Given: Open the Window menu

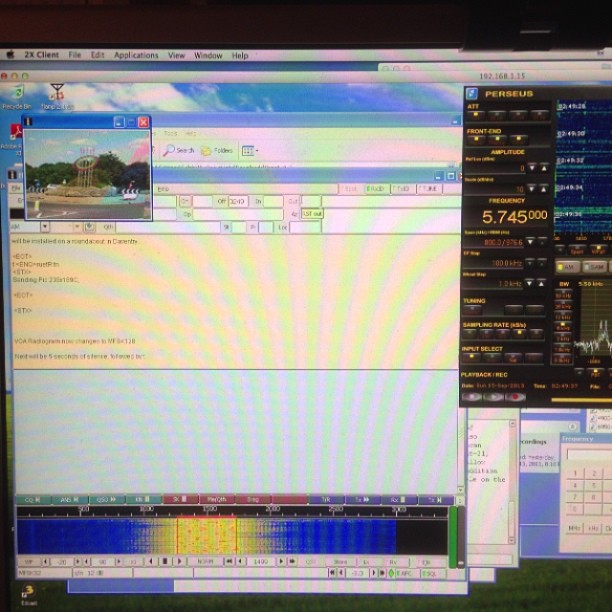Looking at the screenshot, I should pos(208,55).
